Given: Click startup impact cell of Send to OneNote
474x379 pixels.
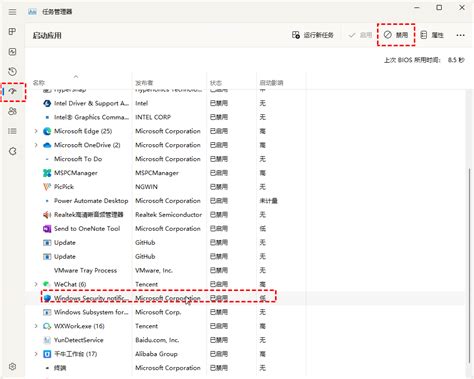Looking at the screenshot, I should pos(263,229).
